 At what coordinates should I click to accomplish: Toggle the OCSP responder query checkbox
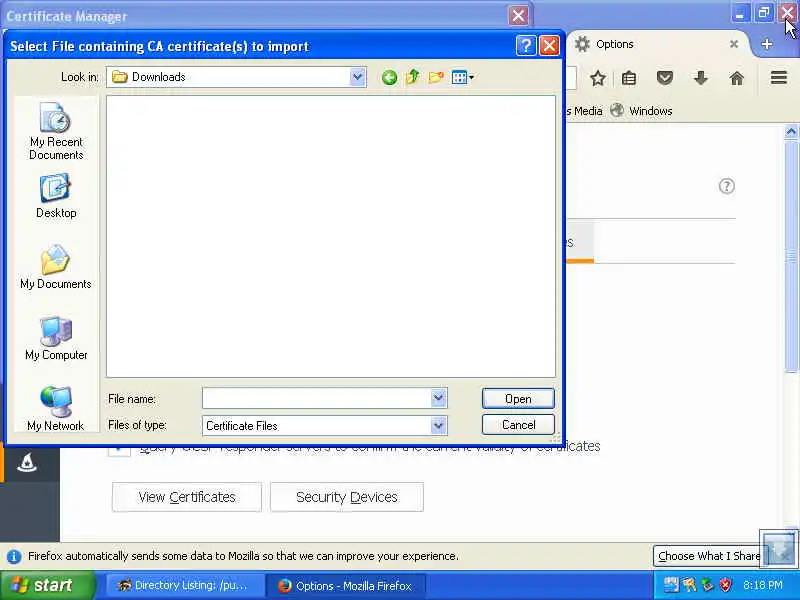tap(119, 449)
